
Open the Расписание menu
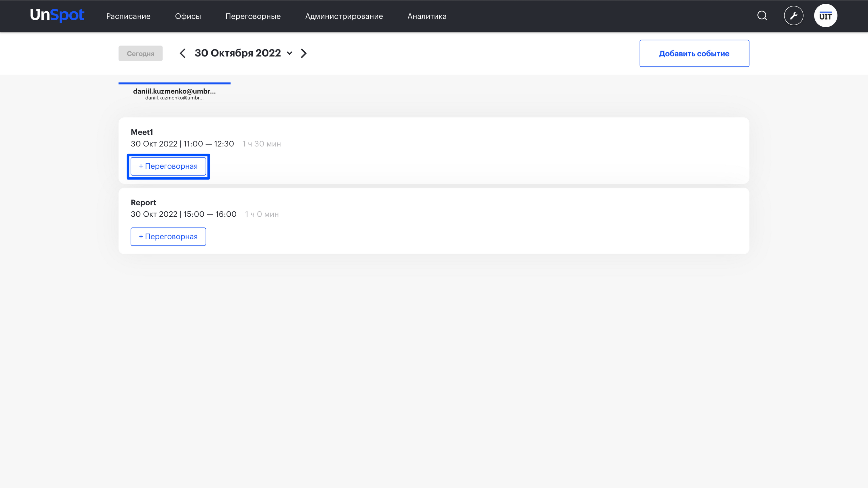pos(128,16)
